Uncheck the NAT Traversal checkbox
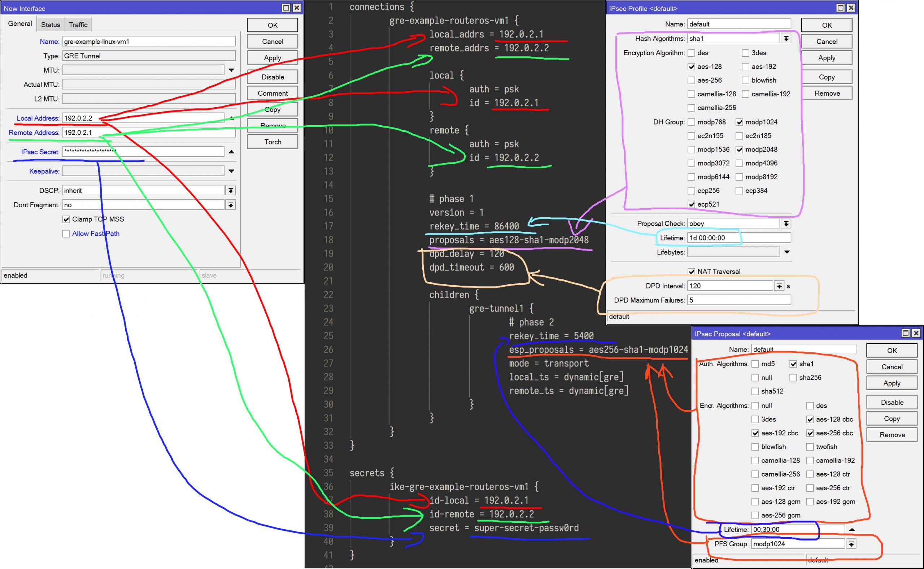The image size is (924, 569). coord(691,272)
